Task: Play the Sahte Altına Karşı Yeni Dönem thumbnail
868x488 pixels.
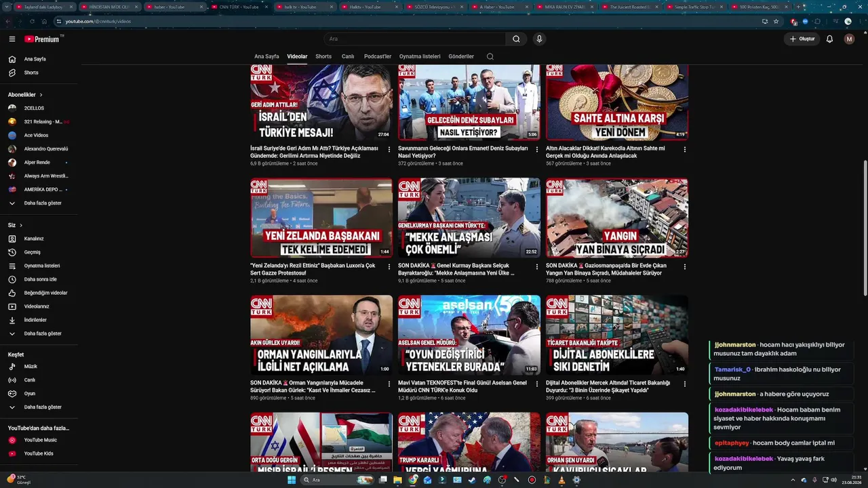Action: click(617, 102)
